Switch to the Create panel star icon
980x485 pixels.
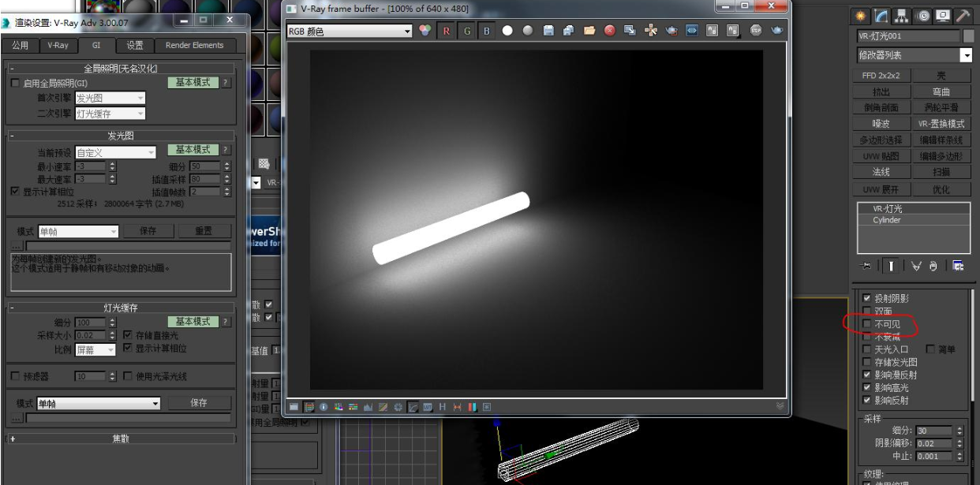click(862, 17)
